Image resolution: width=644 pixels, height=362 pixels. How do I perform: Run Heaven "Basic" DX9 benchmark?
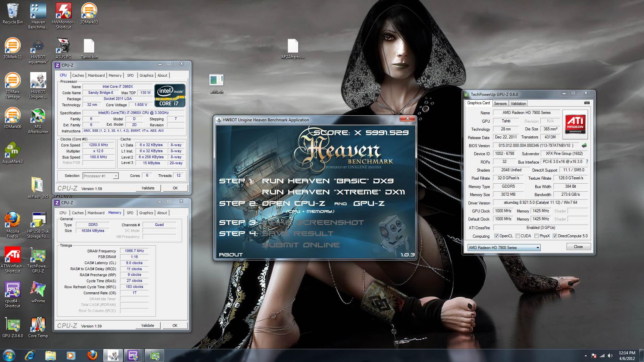pyautogui.click(x=327, y=181)
